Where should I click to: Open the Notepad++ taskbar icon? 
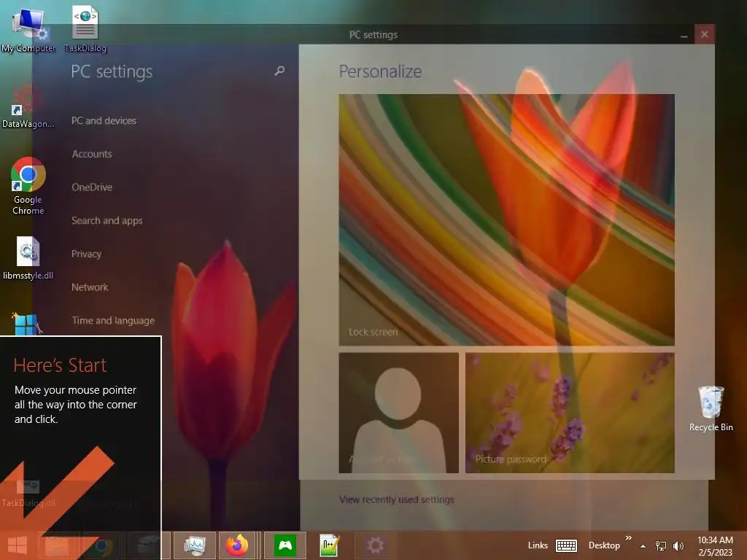point(330,545)
